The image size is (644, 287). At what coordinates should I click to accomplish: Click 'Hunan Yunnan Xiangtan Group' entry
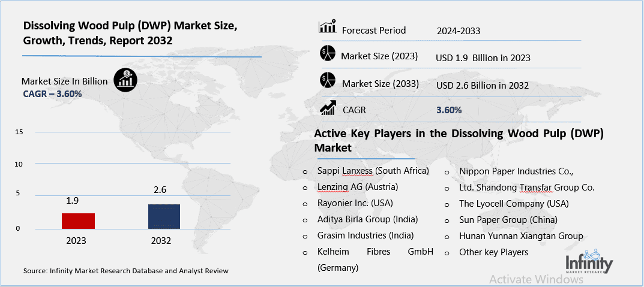click(x=521, y=236)
